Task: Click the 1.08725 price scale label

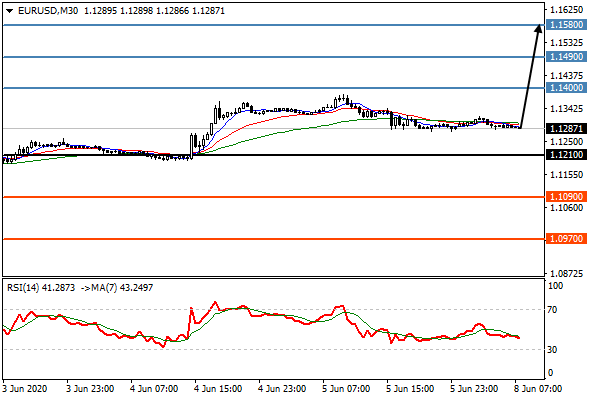Action: [566, 274]
